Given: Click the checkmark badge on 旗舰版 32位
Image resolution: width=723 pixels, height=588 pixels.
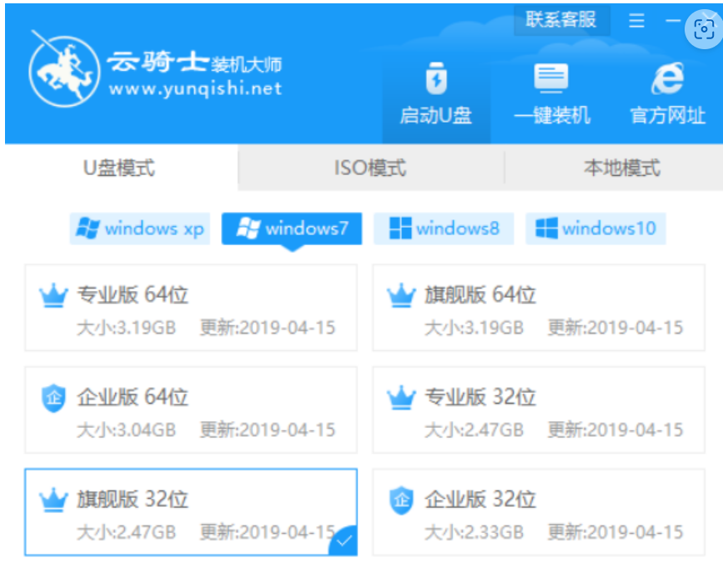Looking at the screenshot, I should coord(344,540).
